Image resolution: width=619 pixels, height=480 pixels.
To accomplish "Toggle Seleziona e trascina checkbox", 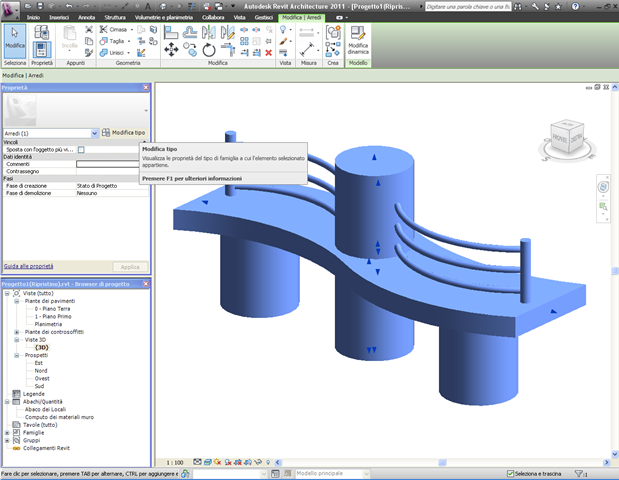I will tap(509, 473).
